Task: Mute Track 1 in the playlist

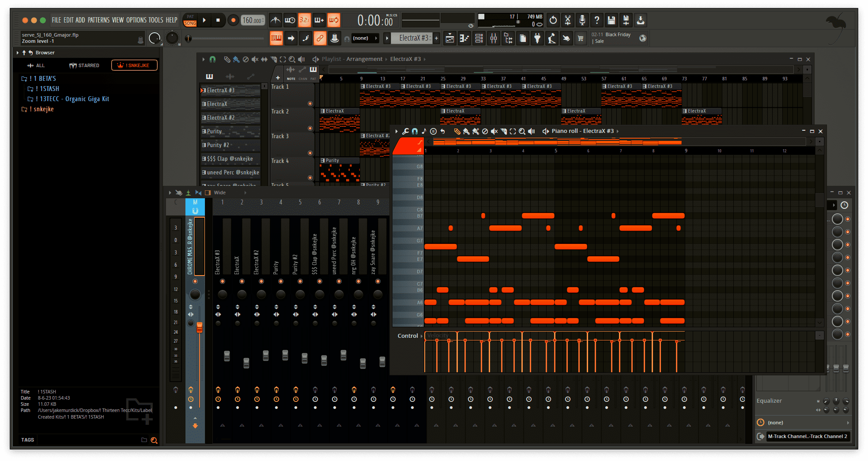Action: pyautogui.click(x=310, y=103)
